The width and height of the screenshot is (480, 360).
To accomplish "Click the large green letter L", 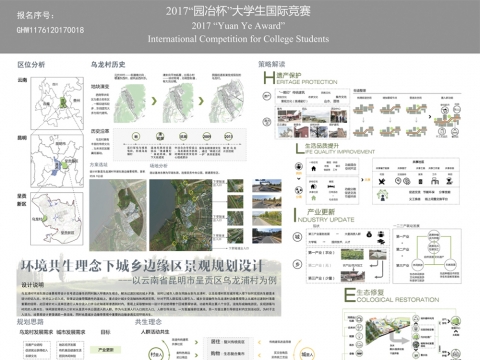I will pos(300,149).
